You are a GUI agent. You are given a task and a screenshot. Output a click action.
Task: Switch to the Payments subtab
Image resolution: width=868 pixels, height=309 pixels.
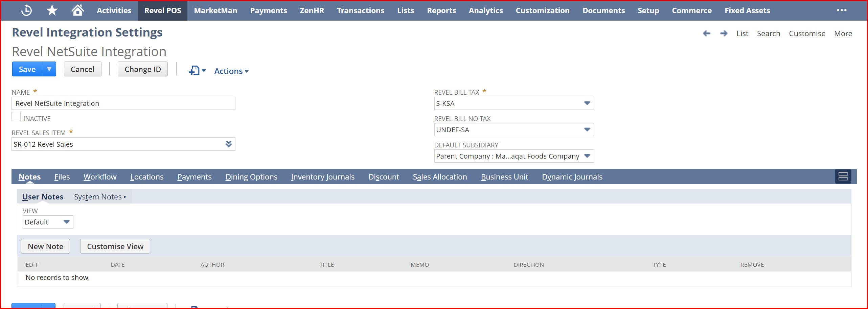point(195,177)
